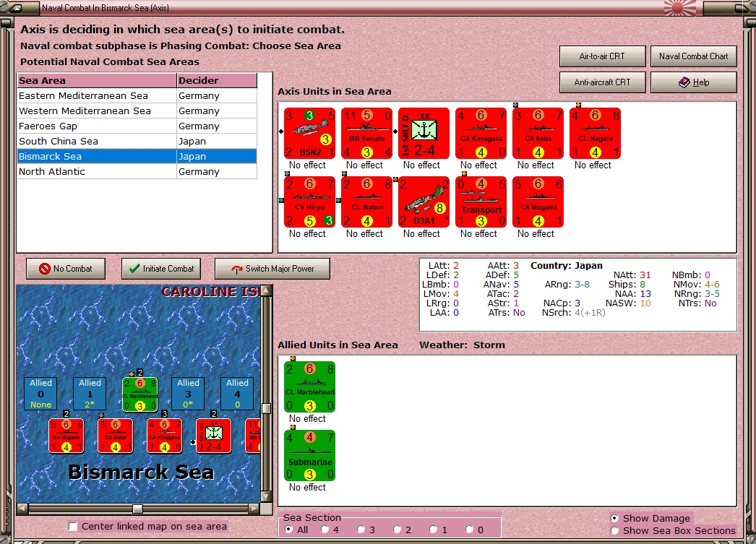Select the Allied Submarine counter
Image resolution: width=756 pixels, height=544 pixels.
tap(309, 455)
